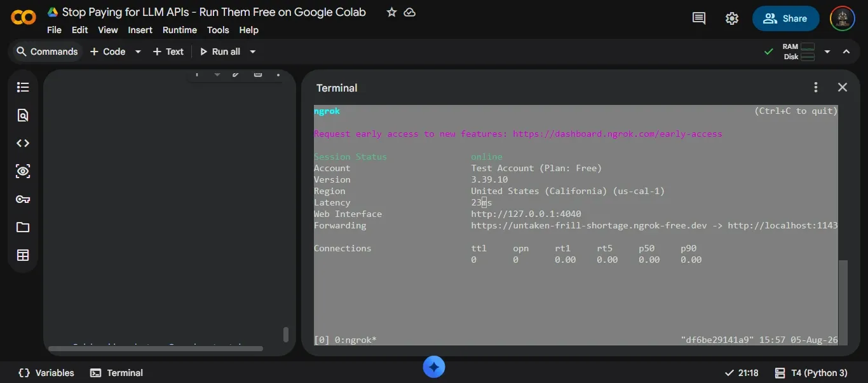The height and width of the screenshot is (383, 868).
Task: Click the Web Interface URL http://127.0.0.1:4040
Action: [x=526, y=214]
